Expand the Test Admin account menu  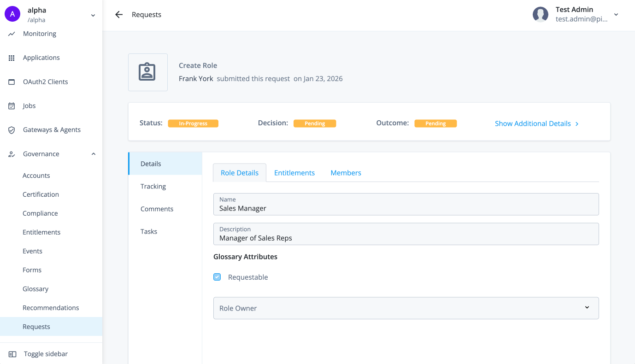(616, 15)
